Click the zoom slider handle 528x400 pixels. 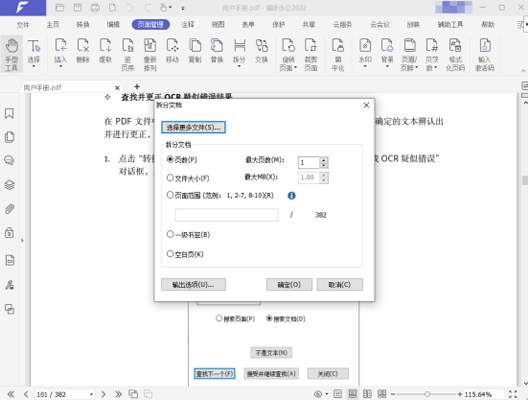427,394
